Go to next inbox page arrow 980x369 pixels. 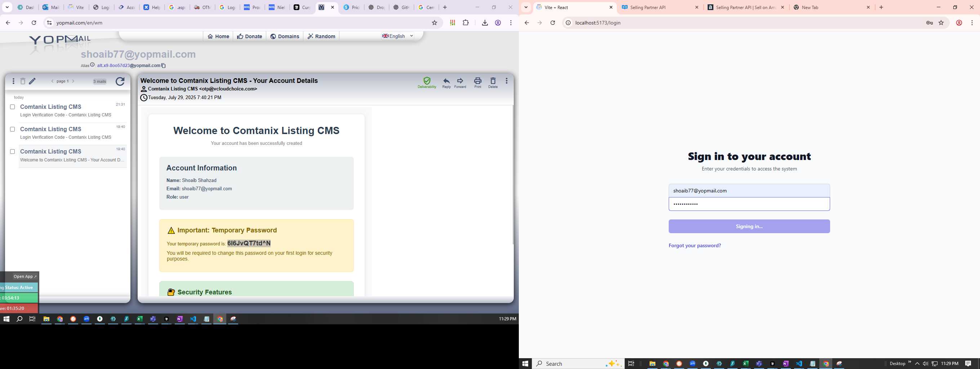coord(73,81)
